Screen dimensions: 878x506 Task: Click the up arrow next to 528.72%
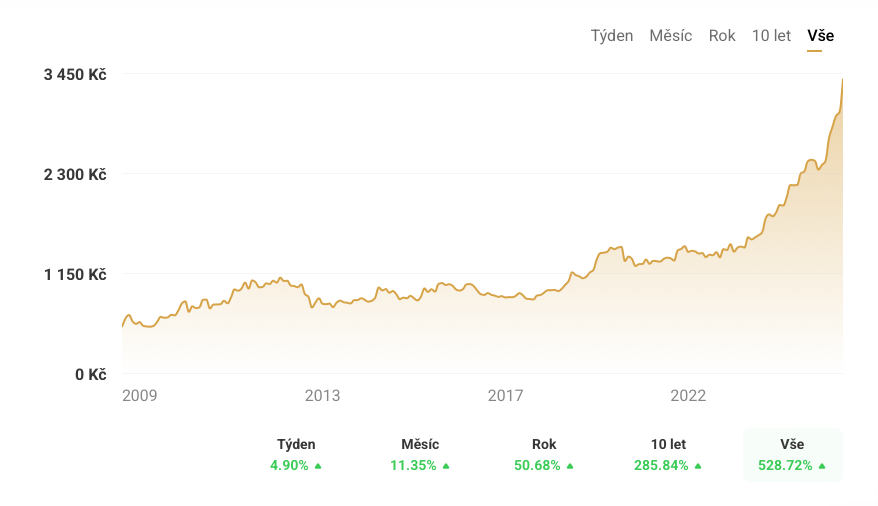[x=822, y=466]
